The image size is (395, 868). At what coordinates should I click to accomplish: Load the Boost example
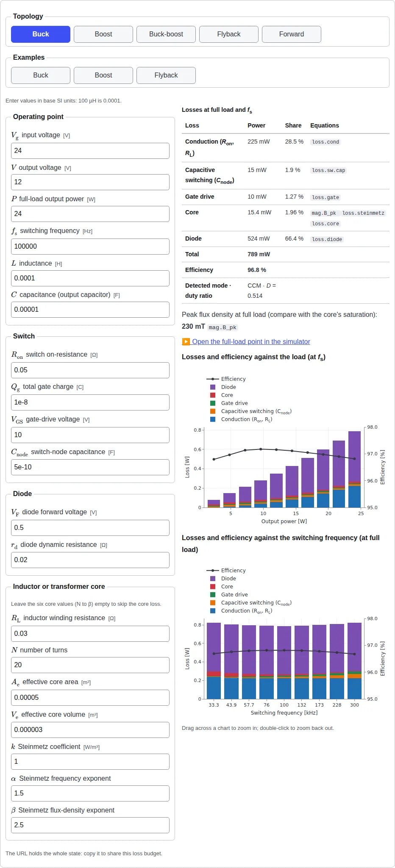[103, 75]
